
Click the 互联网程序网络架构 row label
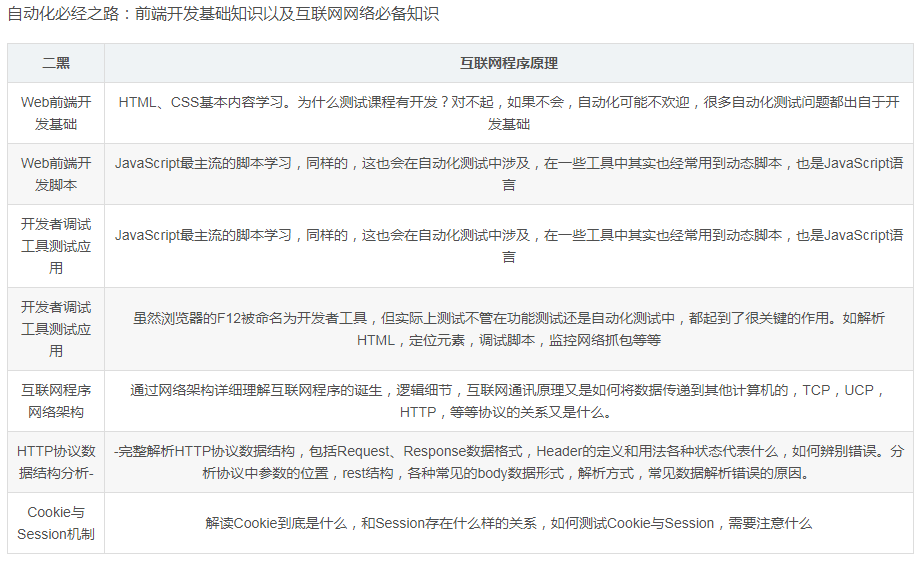pyautogui.click(x=56, y=401)
